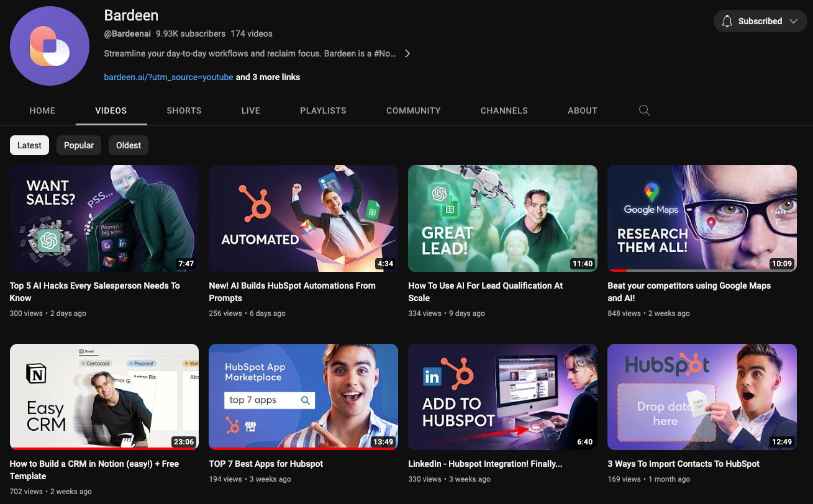Open the Subscribed notification options dropdown
The height and width of the screenshot is (504, 813).
(793, 20)
